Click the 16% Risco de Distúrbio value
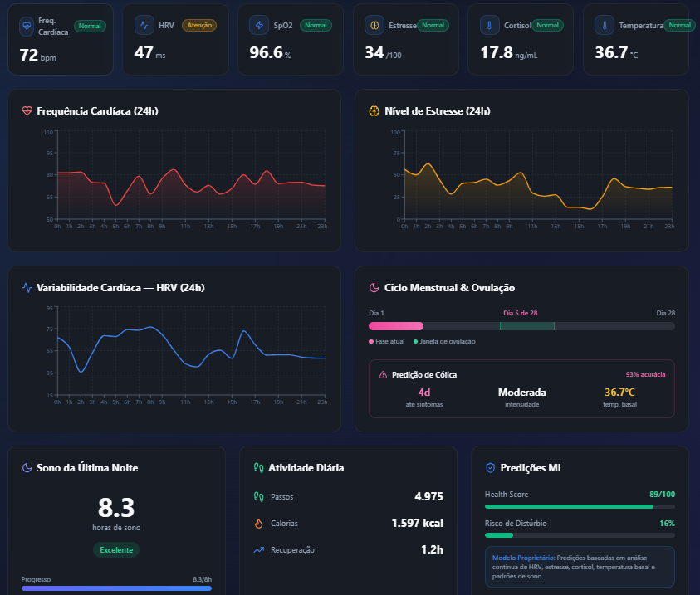This screenshot has width=700, height=595. coord(668,523)
